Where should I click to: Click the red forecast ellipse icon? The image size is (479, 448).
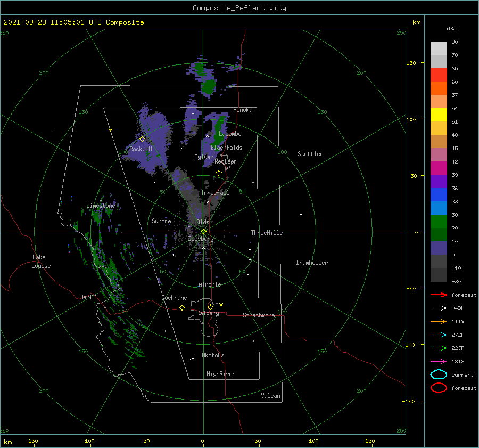[x=439, y=388]
